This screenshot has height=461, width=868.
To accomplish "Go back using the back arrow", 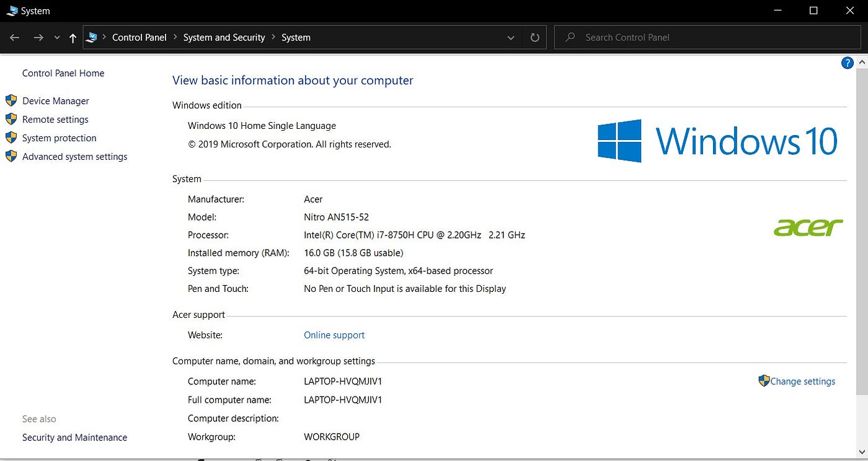I will click(x=14, y=37).
